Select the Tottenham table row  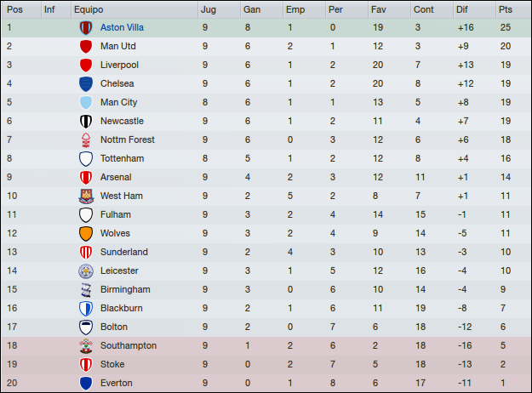point(266,159)
